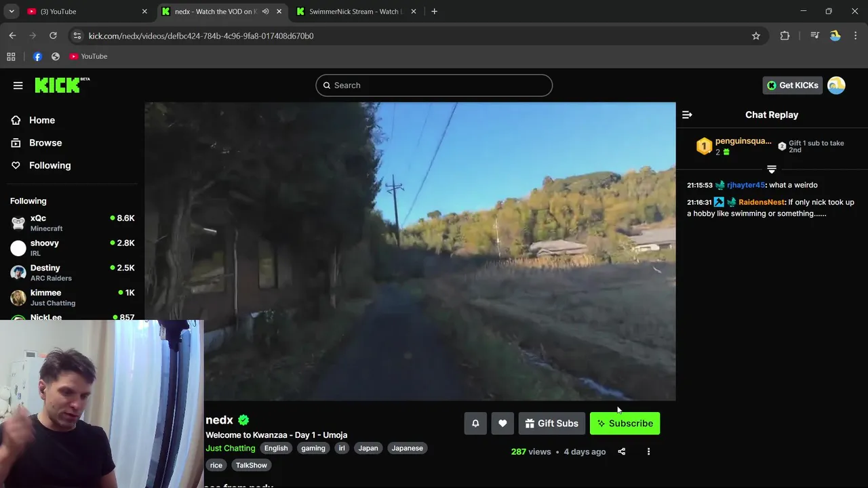
Task: Open the Chrome profile icon
Action: [x=835, y=36]
